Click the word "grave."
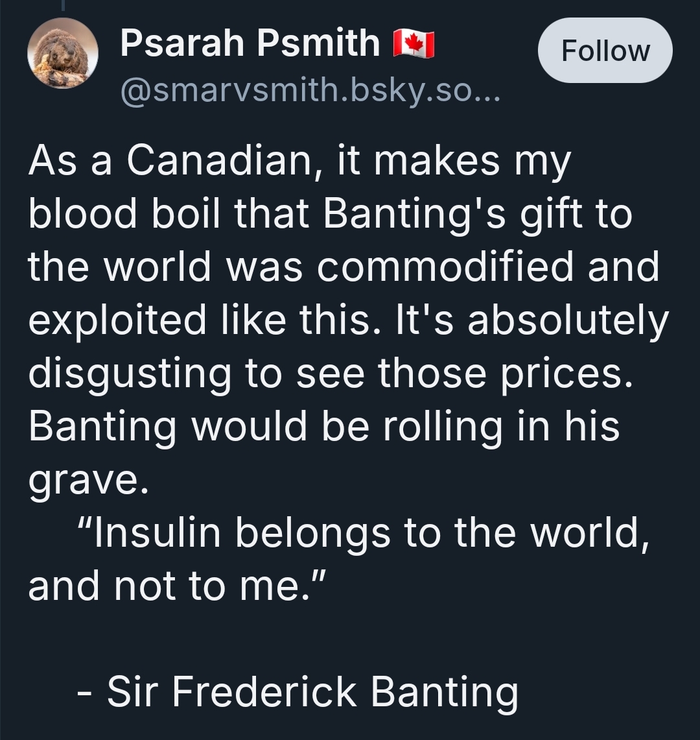The width and height of the screenshot is (700, 740). tap(82, 480)
